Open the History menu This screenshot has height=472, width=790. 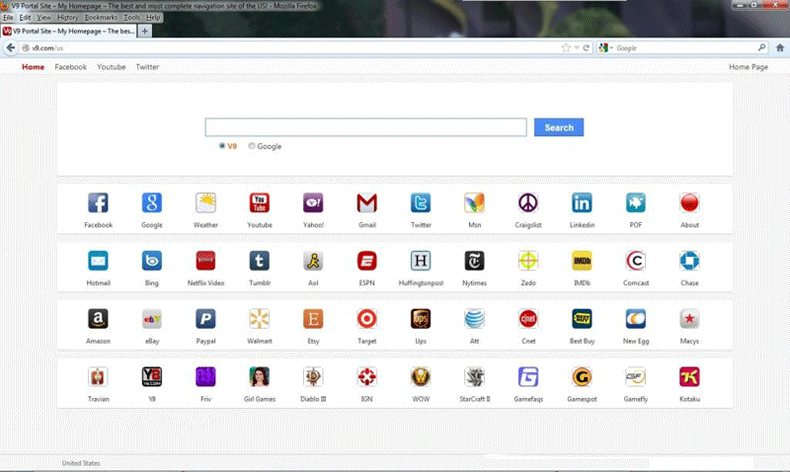[x=68, y=18]
